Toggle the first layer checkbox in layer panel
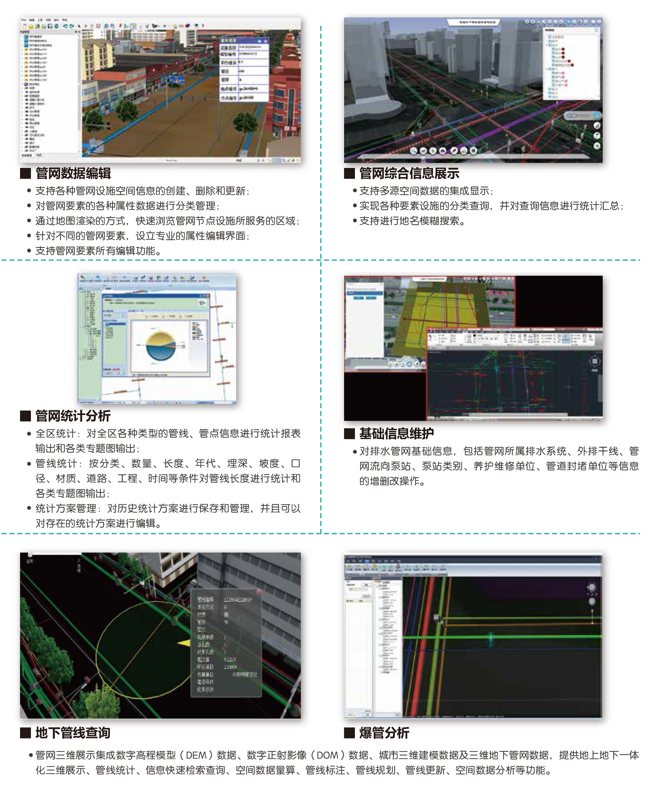 [x=549, y=37]
